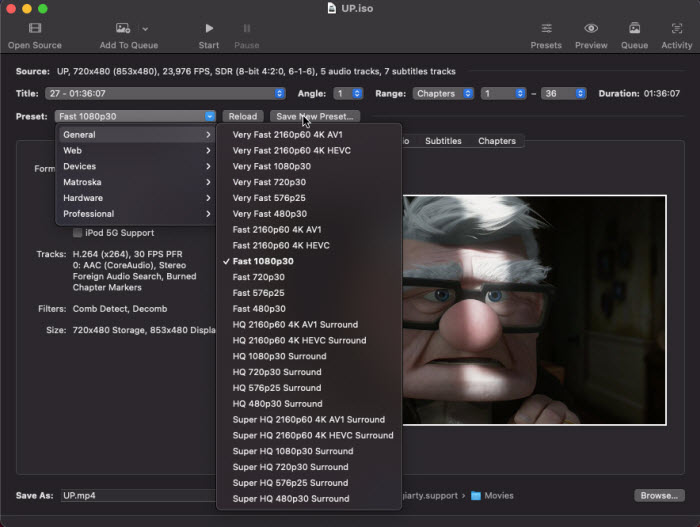This screenshot has height=527, width=700.
Task: Switch to the Subtitles tab
Action: (x=443, y=141)
